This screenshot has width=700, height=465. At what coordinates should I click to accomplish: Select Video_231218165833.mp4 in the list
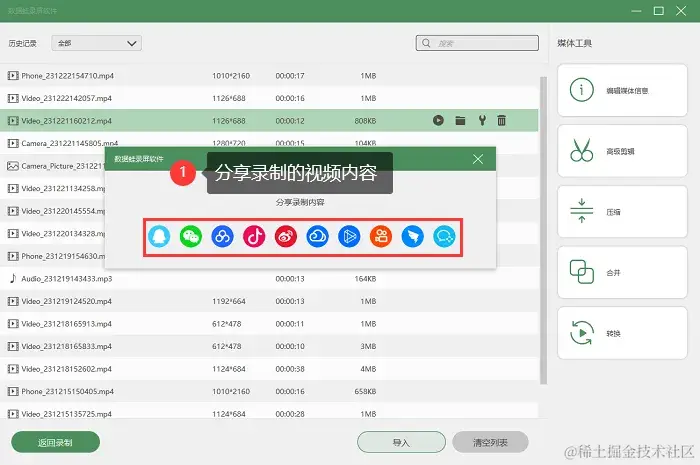(269, 346)
